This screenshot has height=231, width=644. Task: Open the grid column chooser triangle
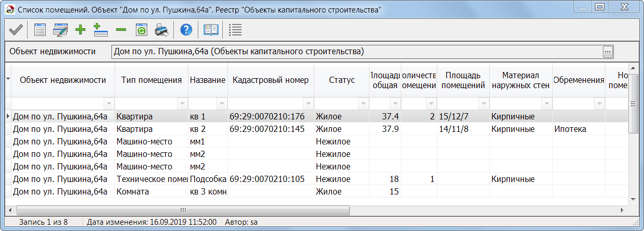click(x=8, y=79)
